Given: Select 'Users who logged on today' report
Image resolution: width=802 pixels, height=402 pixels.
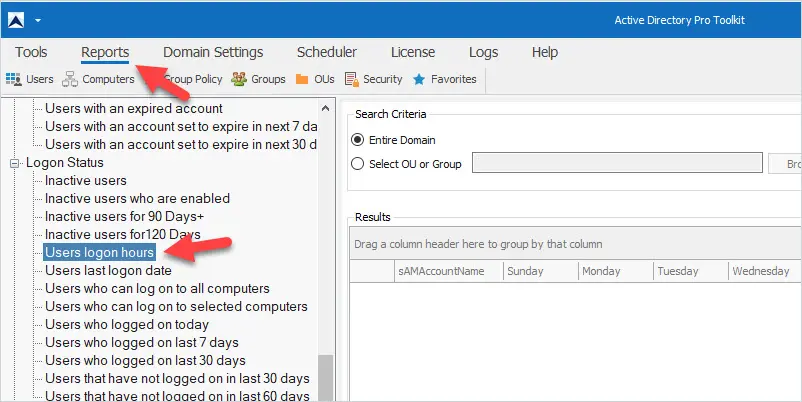Looking at the screenshot, I should click(127, 325).
